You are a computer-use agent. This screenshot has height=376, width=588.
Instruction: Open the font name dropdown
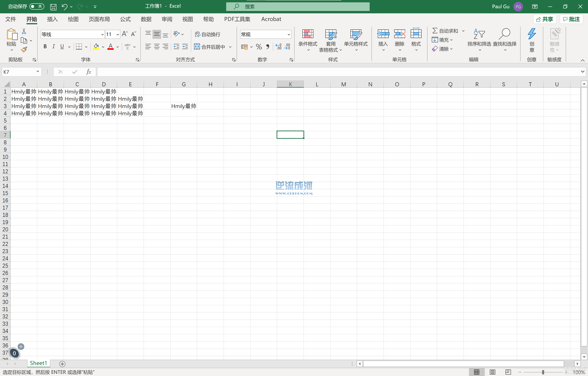pos(102,35)
